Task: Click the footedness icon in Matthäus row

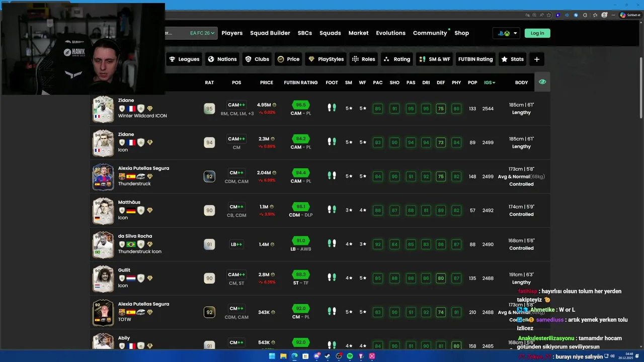Action: (332, 209)
